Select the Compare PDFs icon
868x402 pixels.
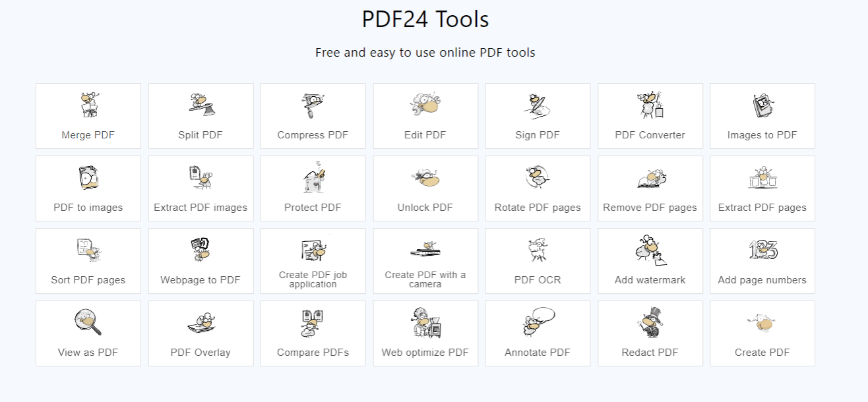[313, 323]
